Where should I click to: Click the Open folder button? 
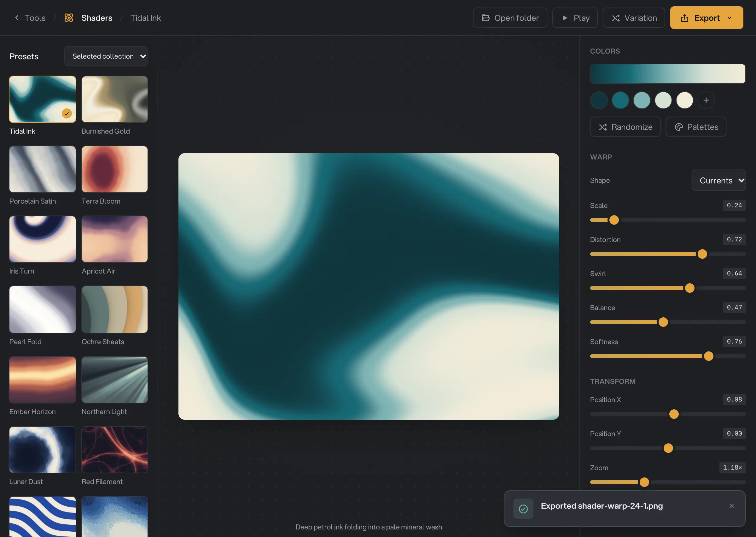pyautogui.click(x=509, y=18)
